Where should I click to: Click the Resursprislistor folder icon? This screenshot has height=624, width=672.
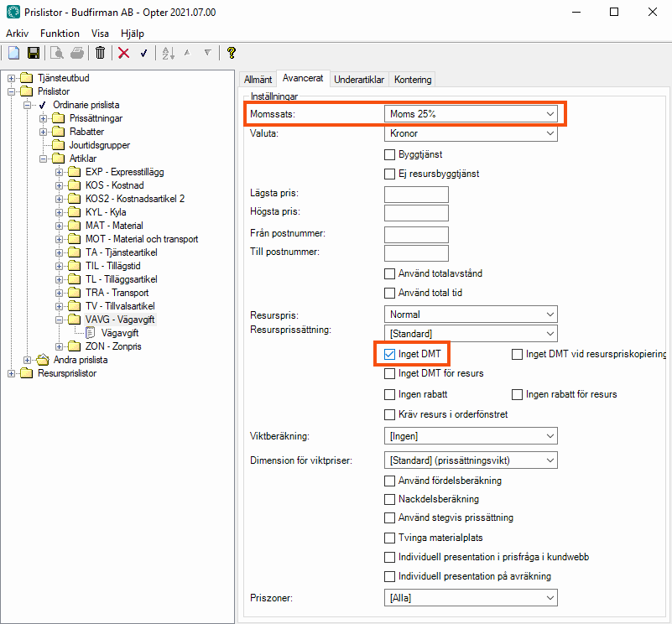click(27, 373)
